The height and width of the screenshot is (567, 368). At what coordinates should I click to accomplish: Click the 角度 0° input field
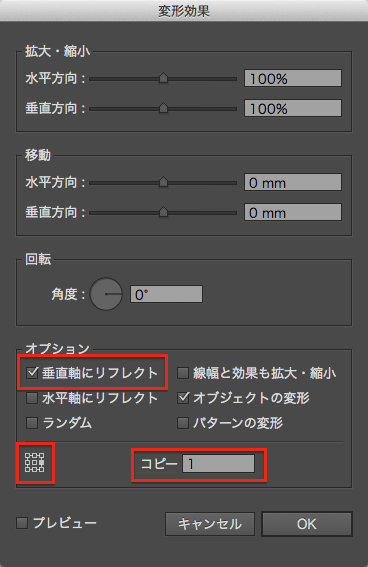click(x=166, y=294)
